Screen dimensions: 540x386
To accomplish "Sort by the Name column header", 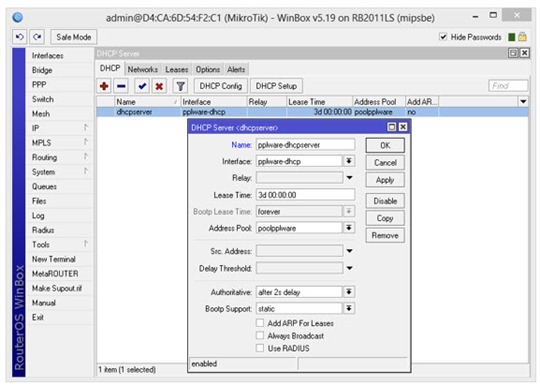I will [x=147, y=102].
